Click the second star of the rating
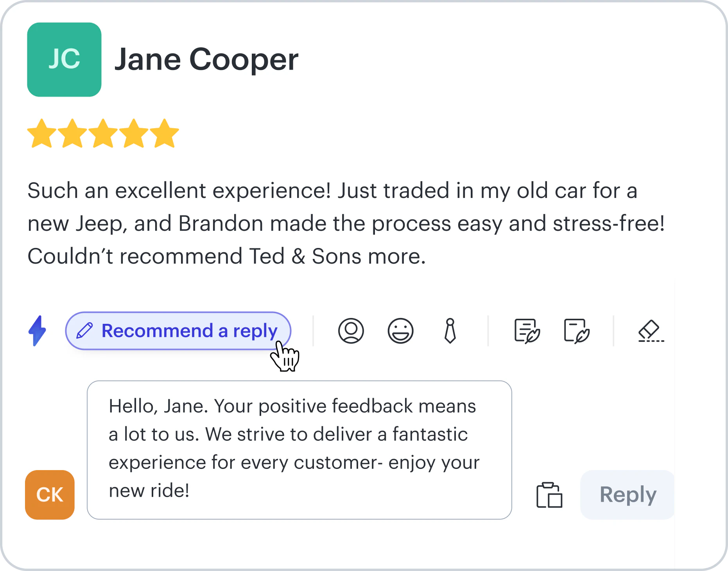Viewport: 728px width, 571px height. coord(72,133)
